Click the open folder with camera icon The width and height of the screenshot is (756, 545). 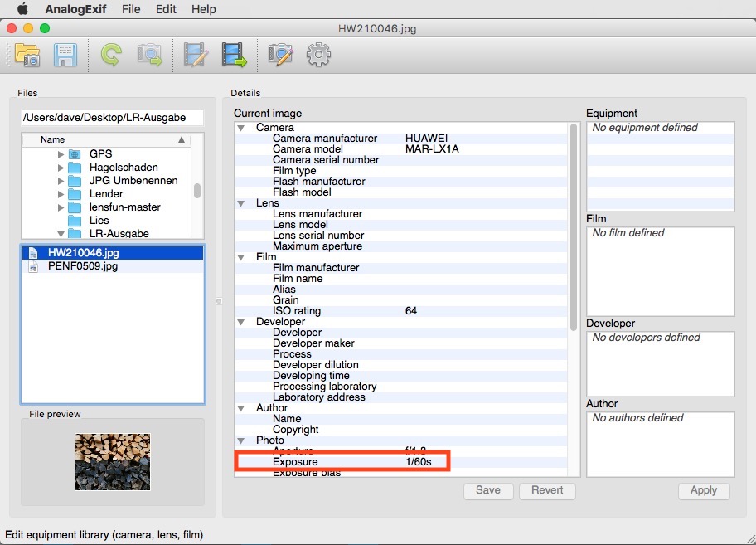pos(27,56)
